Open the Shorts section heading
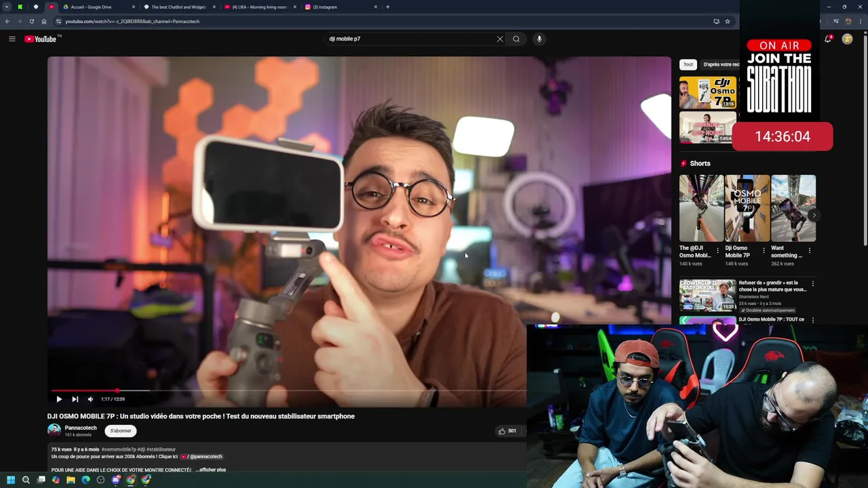The height and width of the screenshot is (488, 868). (700, 163)
